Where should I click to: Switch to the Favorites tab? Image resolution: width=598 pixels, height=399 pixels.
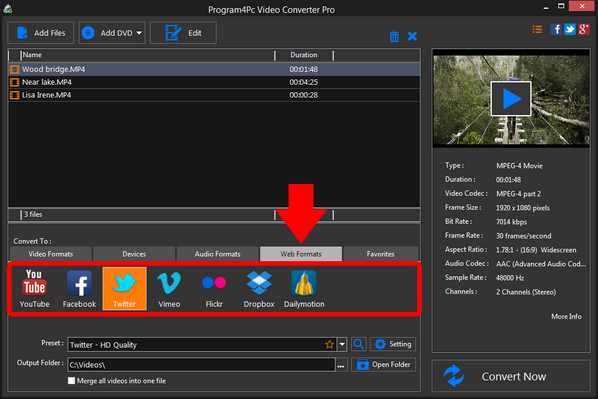(381, 254)
